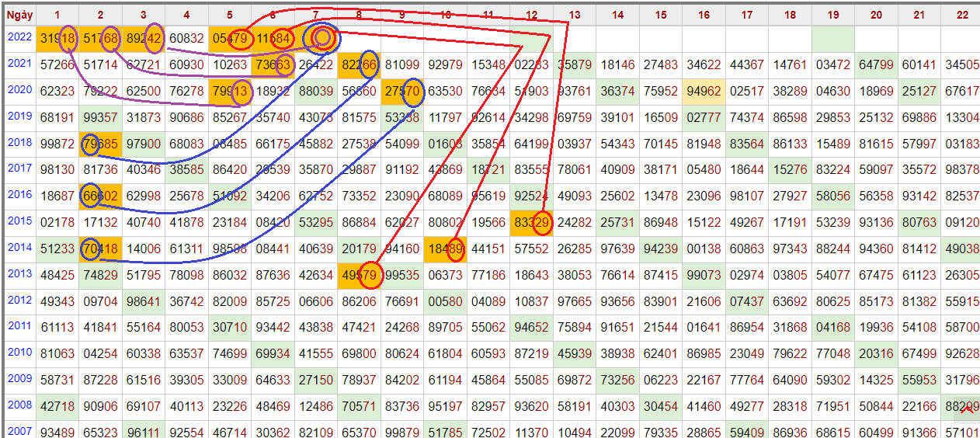Click orange cell 82266 in 2021 row

click(360, 64)
